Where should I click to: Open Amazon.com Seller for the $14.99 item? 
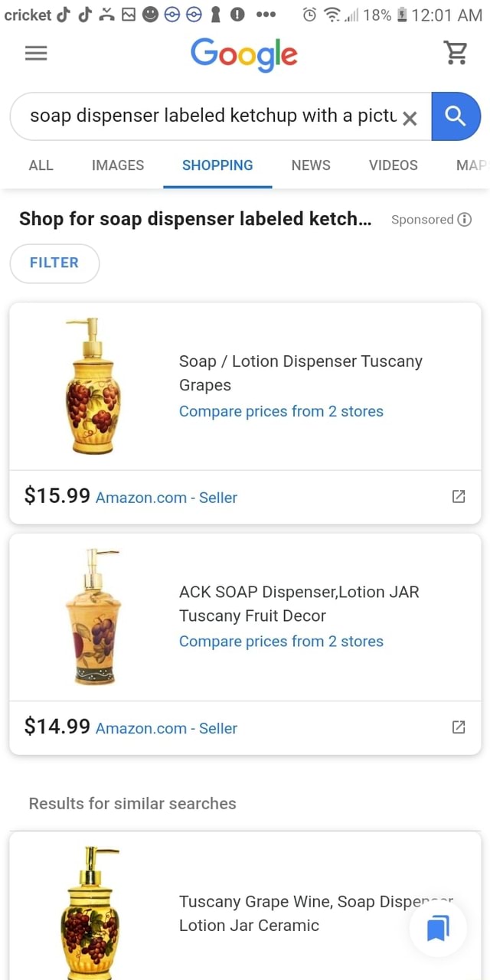pos(165,727)
